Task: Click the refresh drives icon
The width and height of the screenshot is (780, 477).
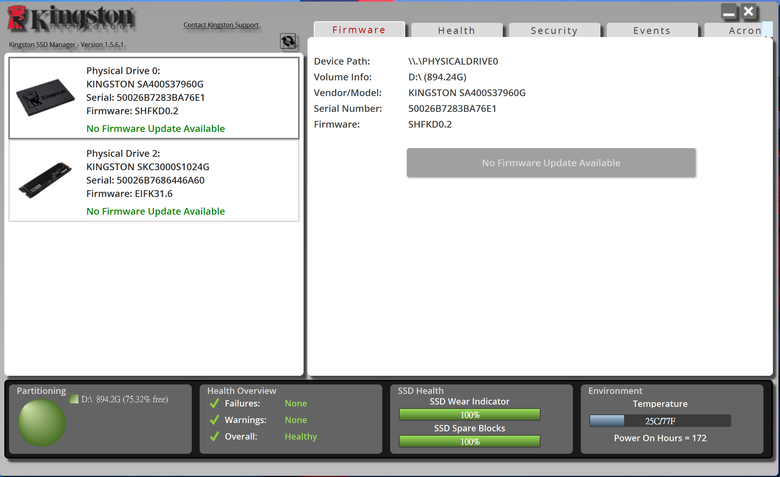Action: pos(289,41)
